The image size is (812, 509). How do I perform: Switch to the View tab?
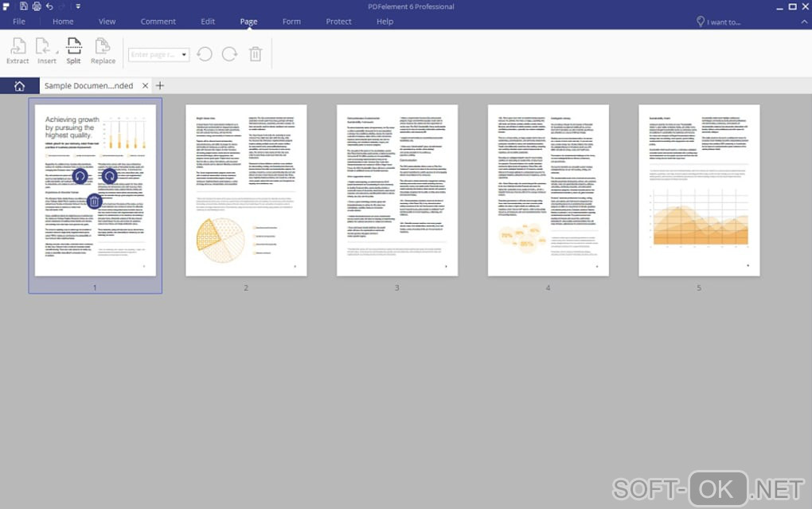point(107,22)
